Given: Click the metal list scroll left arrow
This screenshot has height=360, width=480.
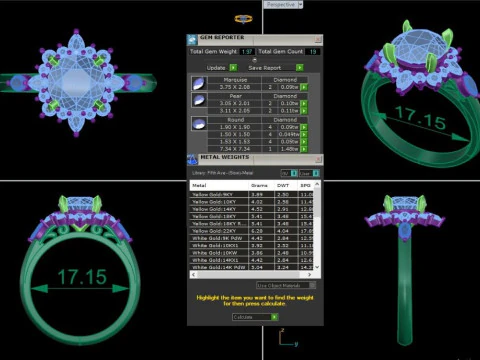Looking at the screenshot, I should tap(194, 274).
